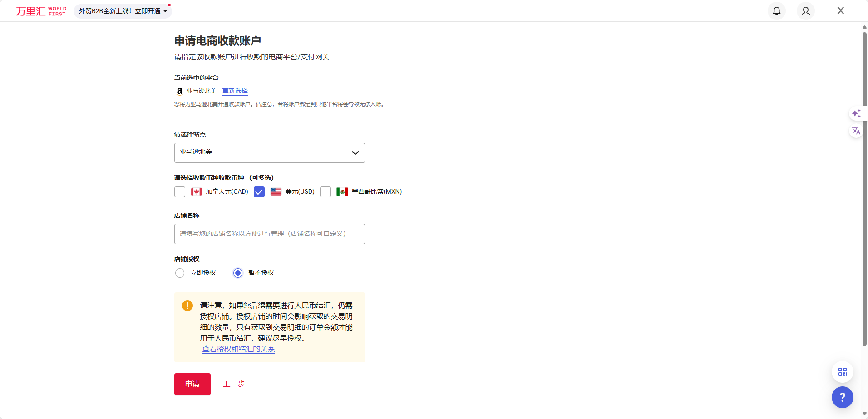The height and width of the screenshot is (419, 868).
Task: Click the scrollbar down arrow
Action: click(x=864, y=414)
